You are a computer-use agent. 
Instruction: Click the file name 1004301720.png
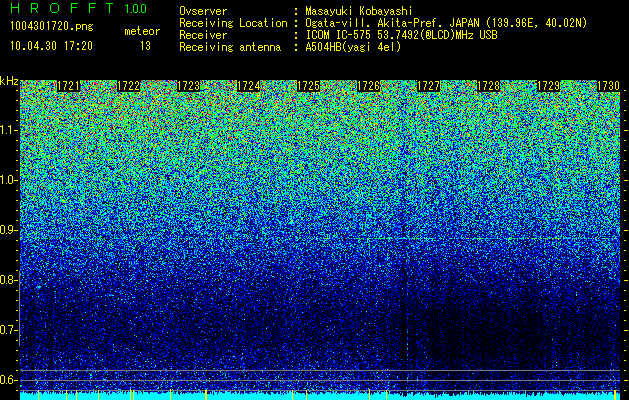coord(52,27)
